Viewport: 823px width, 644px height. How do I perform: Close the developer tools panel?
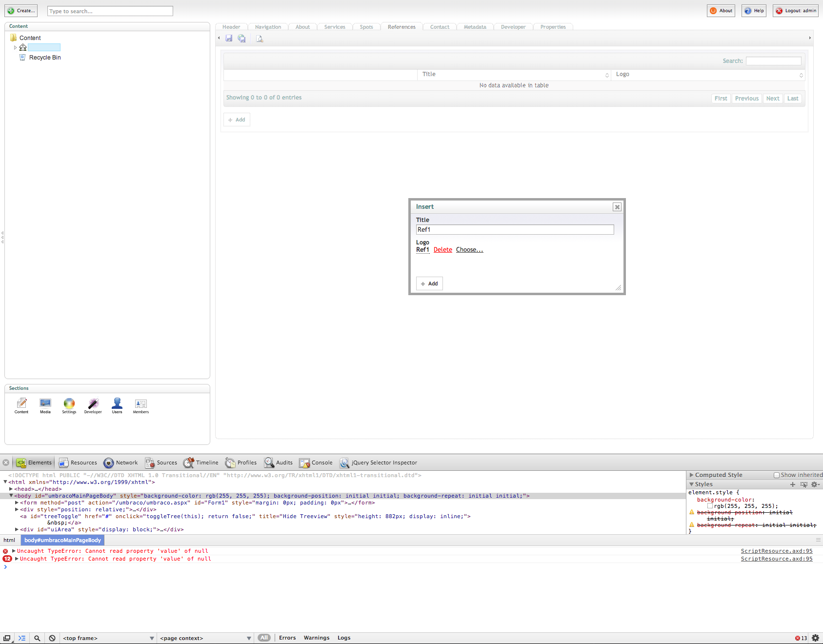click(6, 463)
